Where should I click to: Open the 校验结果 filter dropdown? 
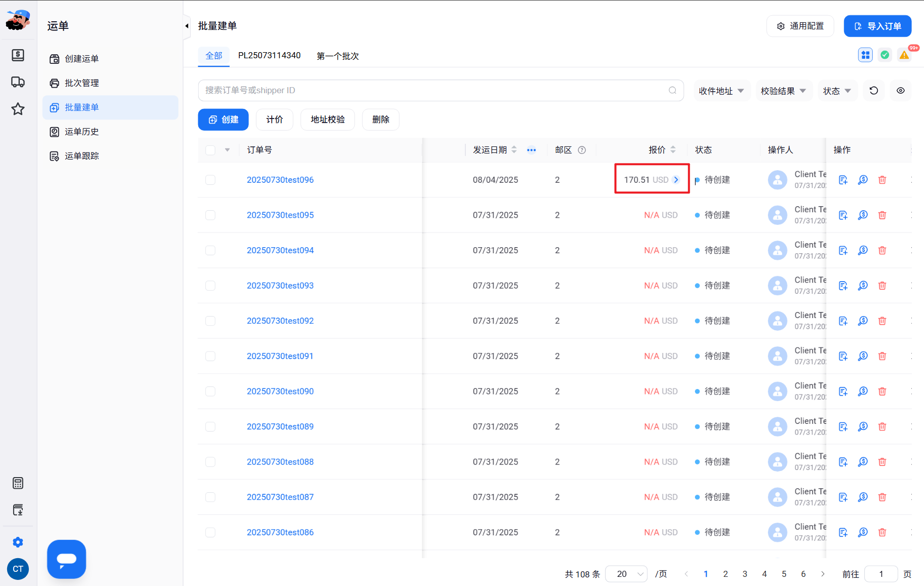pos(784,91)
